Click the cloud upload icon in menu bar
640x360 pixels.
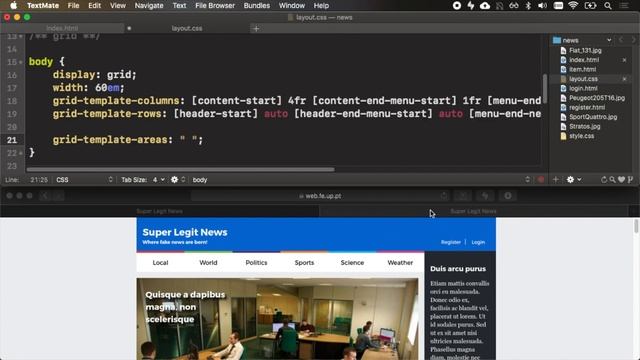point(485,6)
